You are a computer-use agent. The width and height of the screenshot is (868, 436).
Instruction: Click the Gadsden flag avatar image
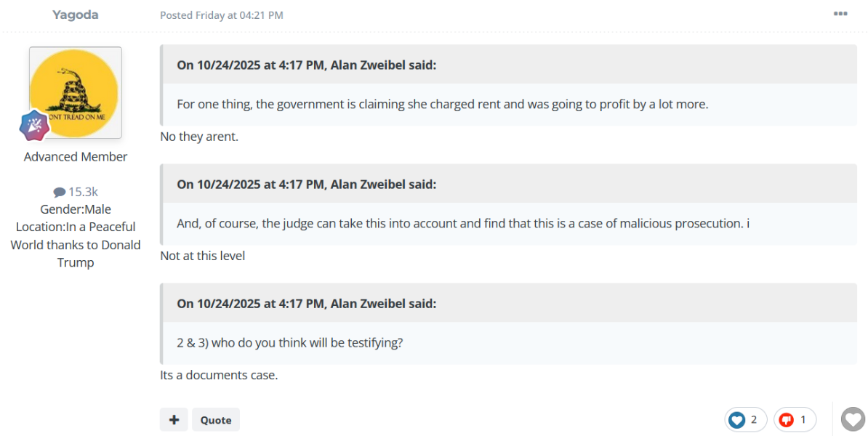[76, 92]
